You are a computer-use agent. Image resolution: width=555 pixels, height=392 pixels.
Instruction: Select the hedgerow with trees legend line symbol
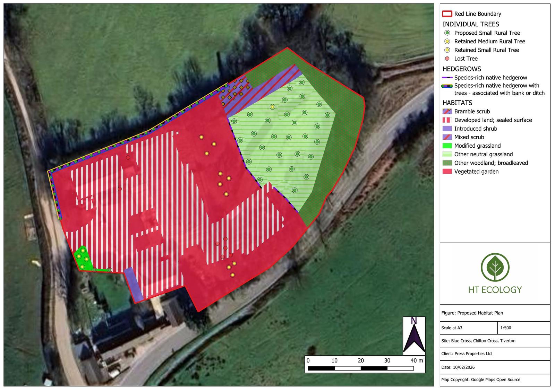point(447,86)
